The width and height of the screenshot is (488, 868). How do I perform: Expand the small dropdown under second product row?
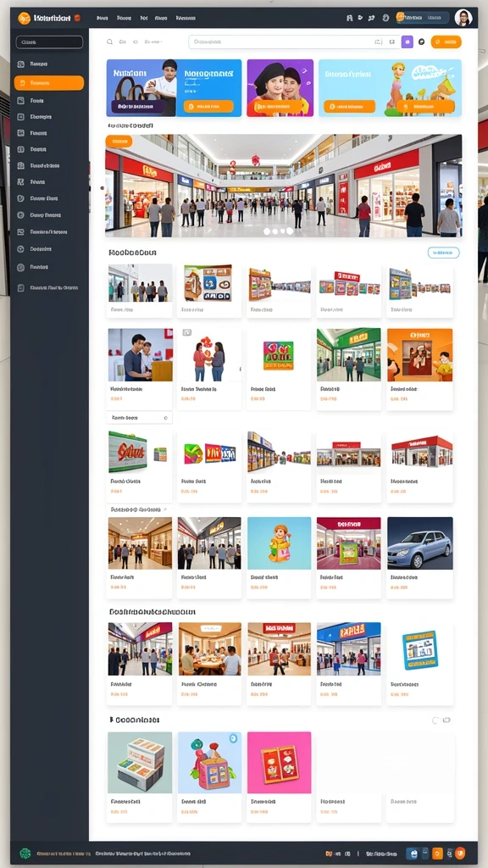[x=140, y=418]
